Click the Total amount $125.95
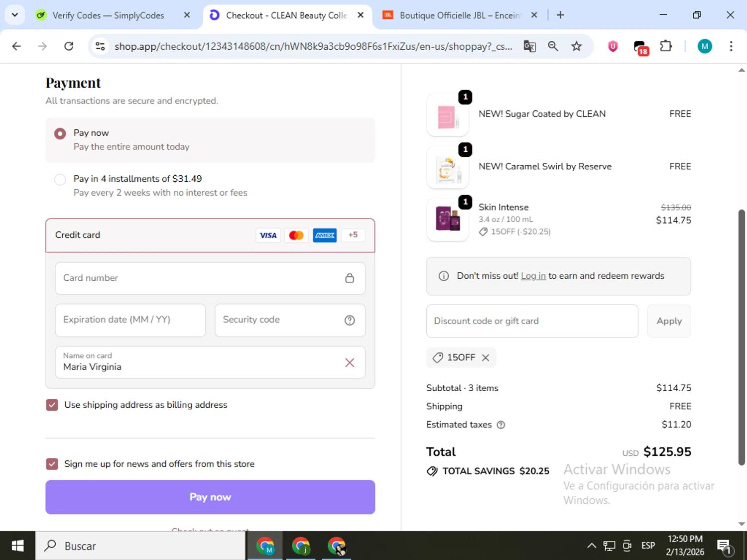The width and height of the screenshot is (747, 560). [667, 451]
